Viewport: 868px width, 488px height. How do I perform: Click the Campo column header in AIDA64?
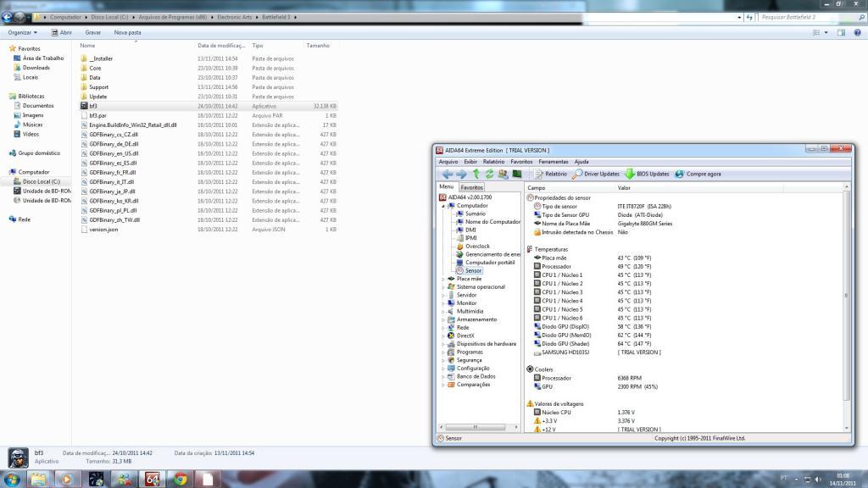(570, 187)
